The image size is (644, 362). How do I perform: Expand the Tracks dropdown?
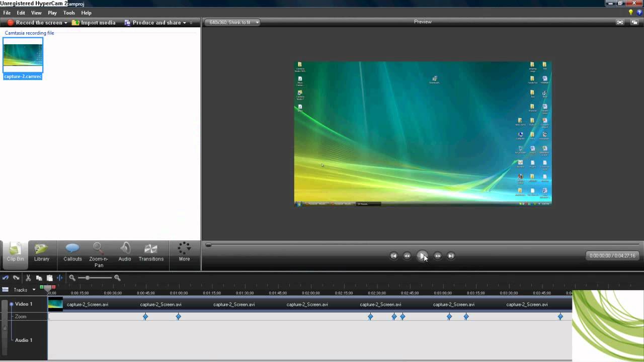click(x=34, y=290)
